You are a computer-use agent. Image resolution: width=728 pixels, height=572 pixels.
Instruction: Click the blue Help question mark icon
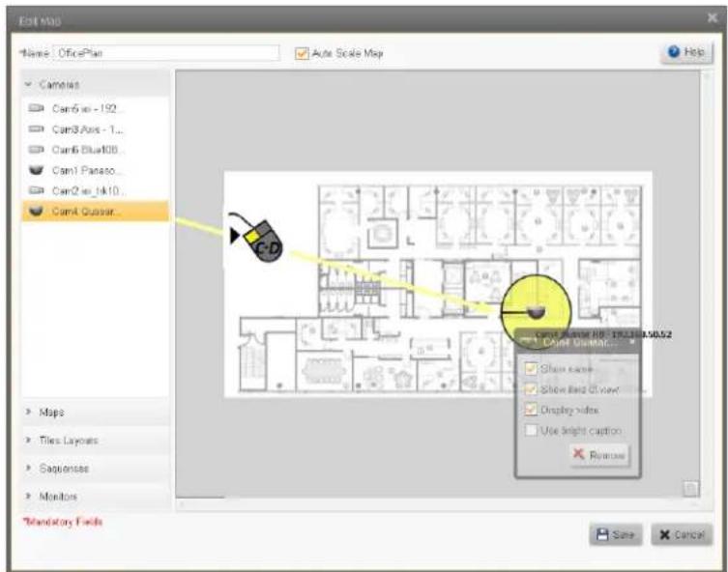tap(674, 51)
